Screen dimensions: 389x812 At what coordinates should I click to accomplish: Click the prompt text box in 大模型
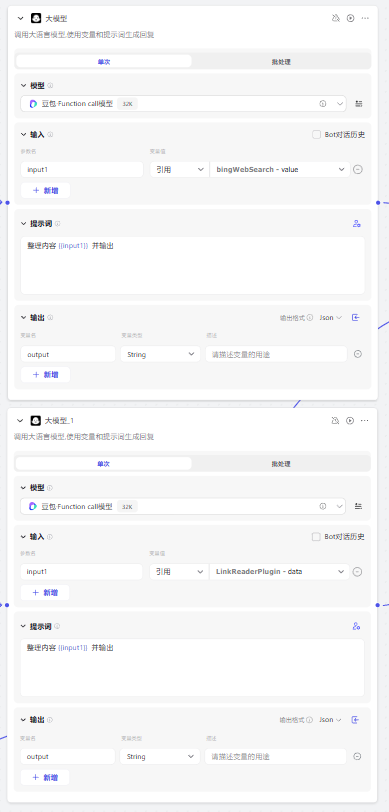[193, 266]
